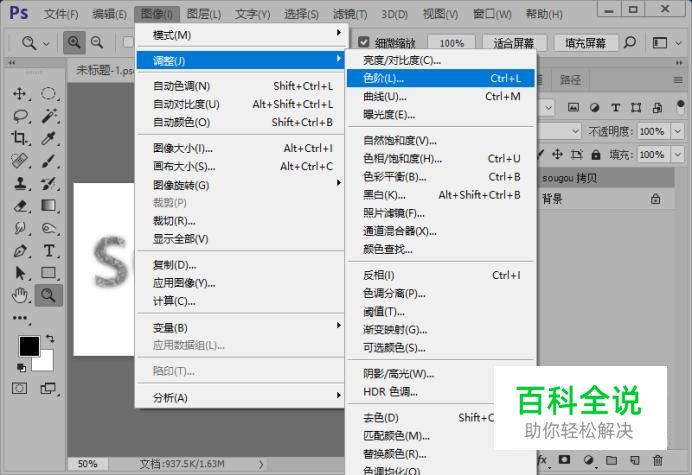The image size is (692, 475).
Task: Open the 变量(B) submenu
Action: click(241, 328)
